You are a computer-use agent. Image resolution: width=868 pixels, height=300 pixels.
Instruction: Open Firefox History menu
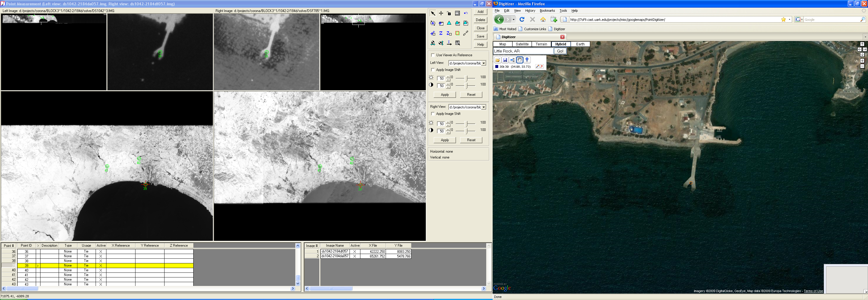click(530, 11)
